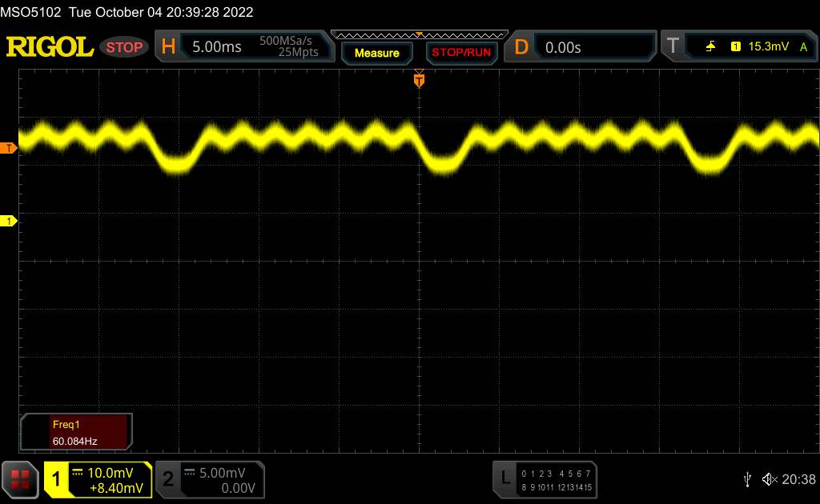Click the orange D delay icon

pyautogui.click(x=521, y=47)
